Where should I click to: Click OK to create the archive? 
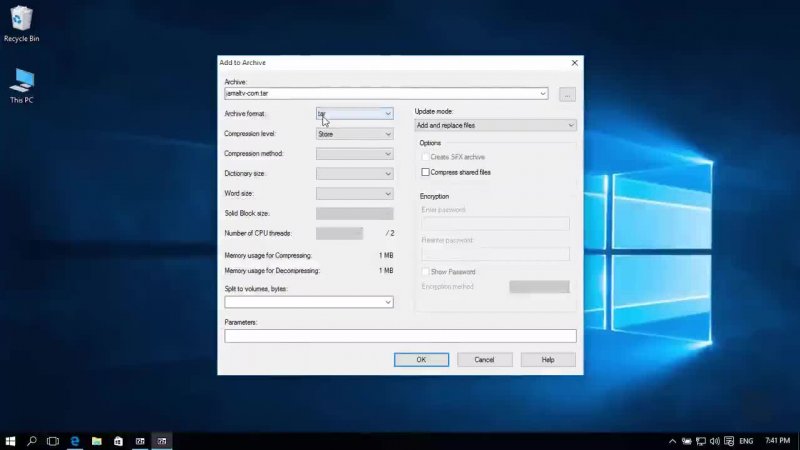pos(421,359)
